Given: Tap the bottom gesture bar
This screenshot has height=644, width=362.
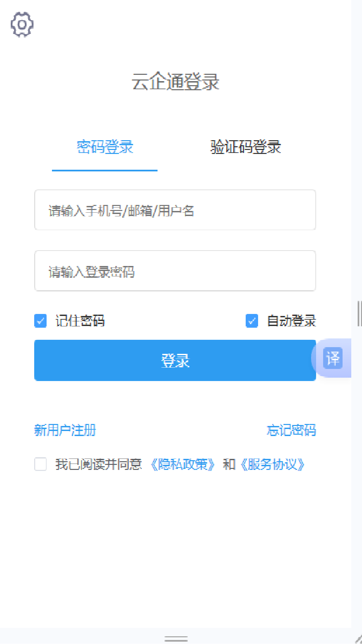Looking at the screenshot, I should click(x=177, y=637).
